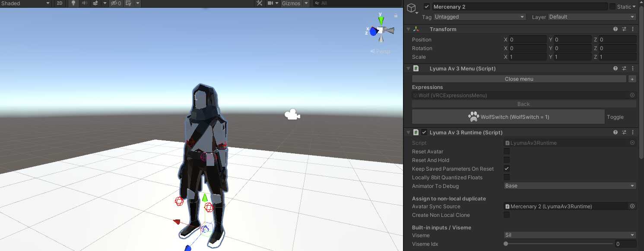644x251 pixels.
Task: Toggle scene lighting with the lightbulb icon
Action: pos(73,3)
